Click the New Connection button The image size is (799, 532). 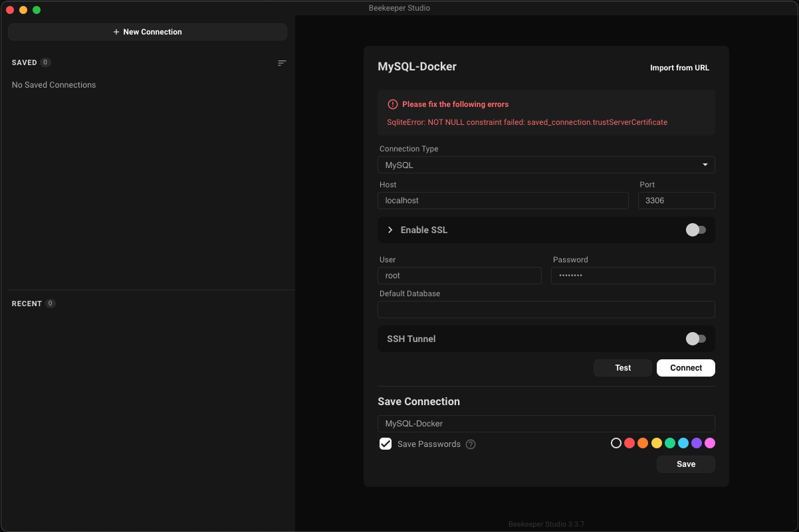coord(148,32)
